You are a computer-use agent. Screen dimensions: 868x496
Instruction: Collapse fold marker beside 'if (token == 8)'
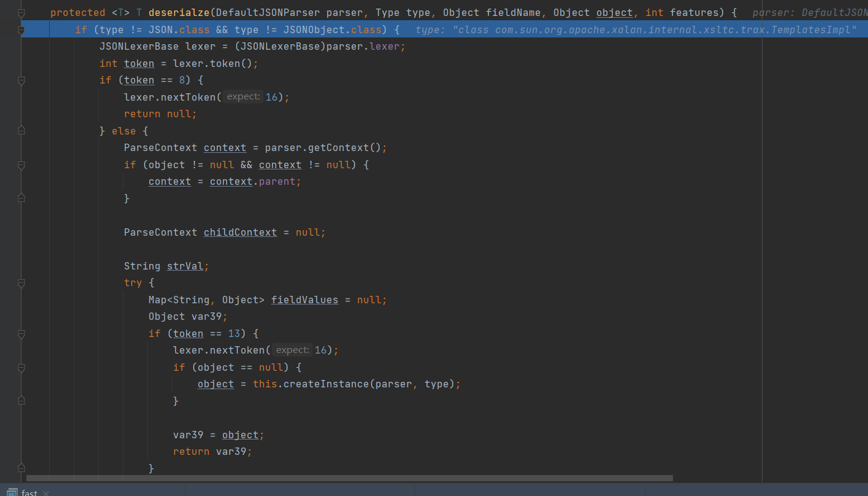tap(21, 80)
